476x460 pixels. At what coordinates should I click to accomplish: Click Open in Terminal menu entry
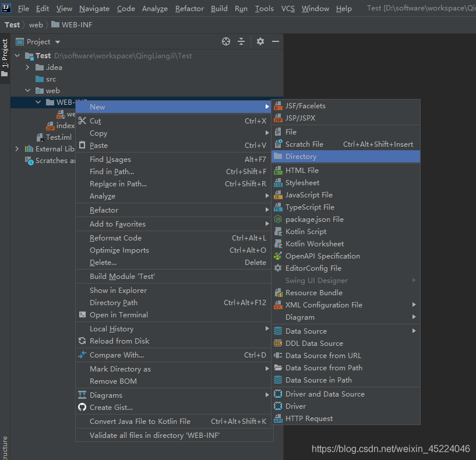click(x=118, y=314)
